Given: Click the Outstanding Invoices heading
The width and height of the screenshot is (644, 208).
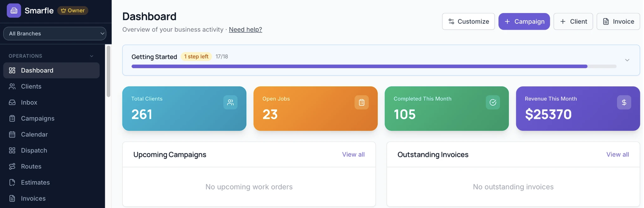Looking at the screenshot, I should pos(433,155).
